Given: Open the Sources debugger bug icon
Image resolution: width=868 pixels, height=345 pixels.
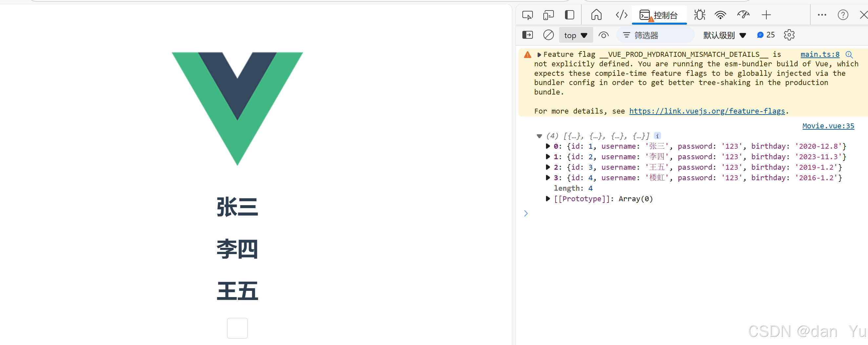Looking at the screenshot, I should (699, 15).
